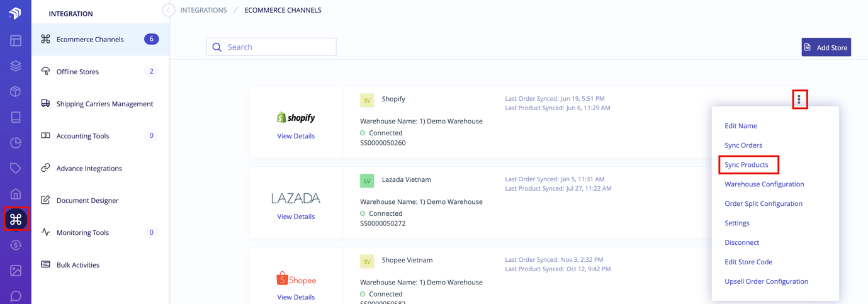Open Bulk Activities section
This screenshot has width=868, height=304.
(x=100, y=265)
